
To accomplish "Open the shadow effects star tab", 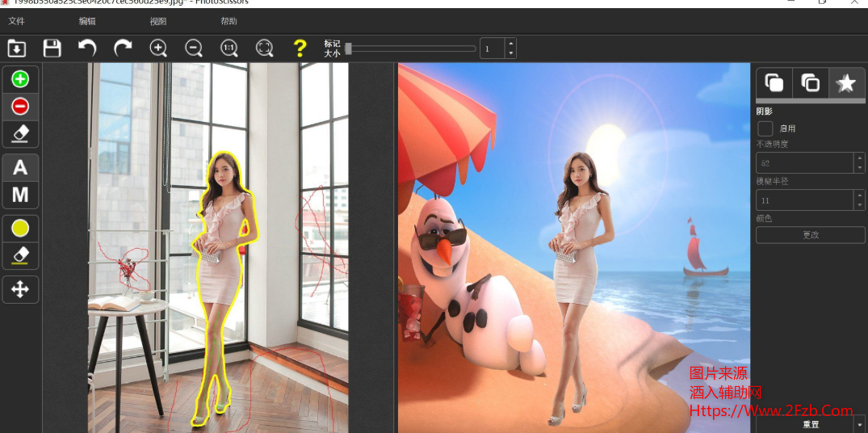I will pos(846,83).
